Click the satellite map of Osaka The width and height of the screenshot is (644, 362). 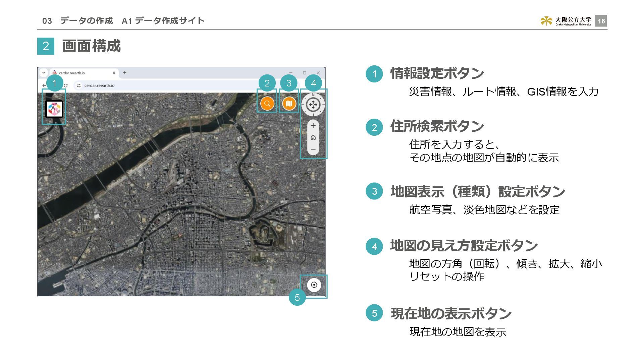tap(181, 194)
